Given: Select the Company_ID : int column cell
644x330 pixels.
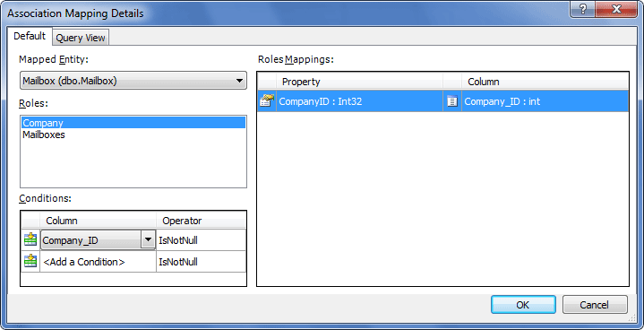Looking at the screenshot, I should click(x=545, y=101).
